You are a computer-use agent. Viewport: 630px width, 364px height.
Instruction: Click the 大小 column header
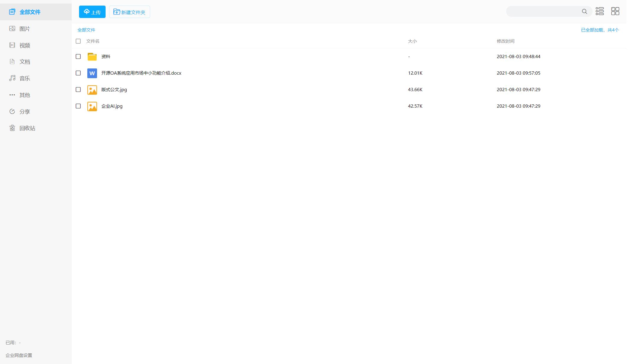click(412, 41)
